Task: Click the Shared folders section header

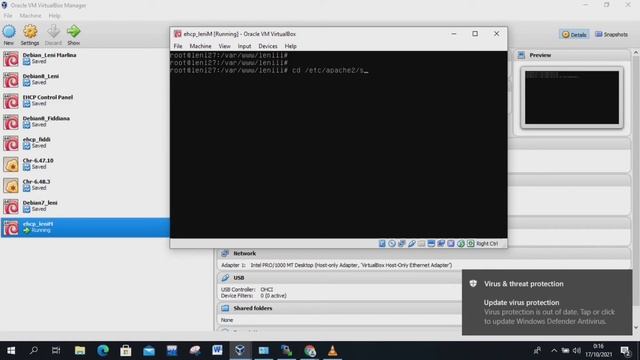Action: (x=339, y=308)
